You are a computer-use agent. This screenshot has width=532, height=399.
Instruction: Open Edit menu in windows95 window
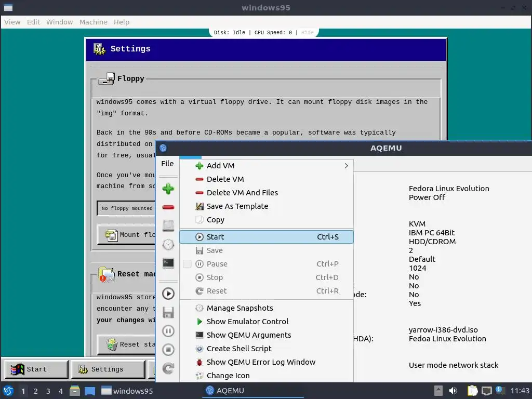tap(33, 22)
